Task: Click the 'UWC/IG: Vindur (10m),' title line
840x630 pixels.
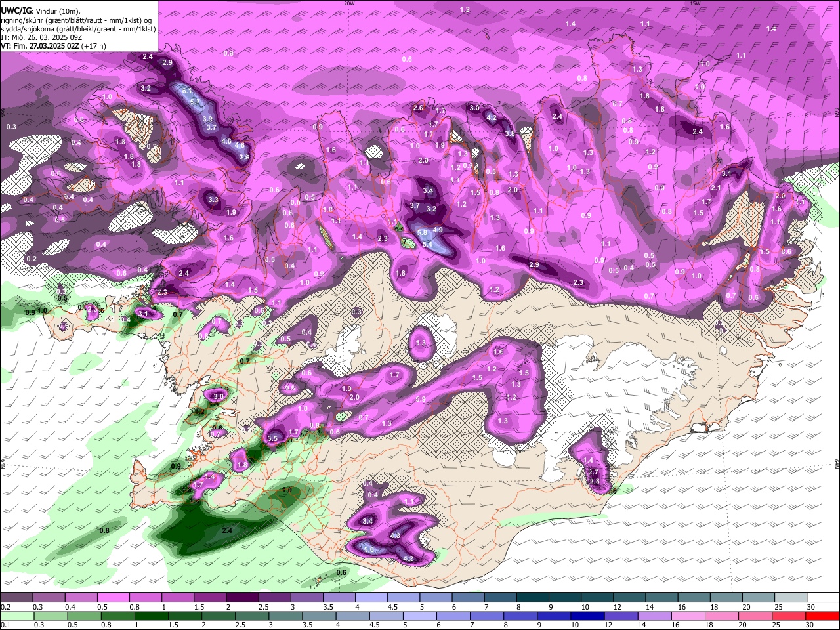Action: point(41,11)
